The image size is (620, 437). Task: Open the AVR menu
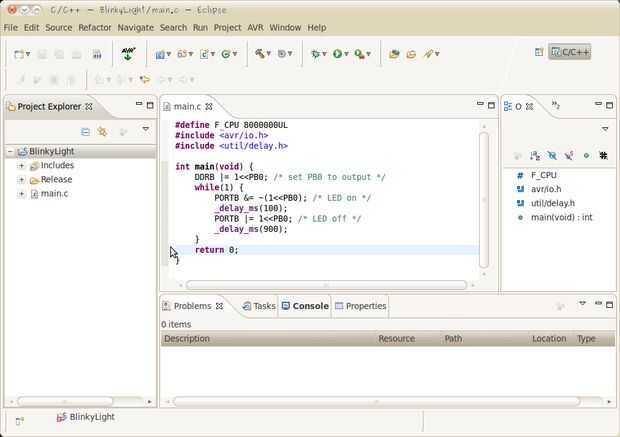[255, 27]
